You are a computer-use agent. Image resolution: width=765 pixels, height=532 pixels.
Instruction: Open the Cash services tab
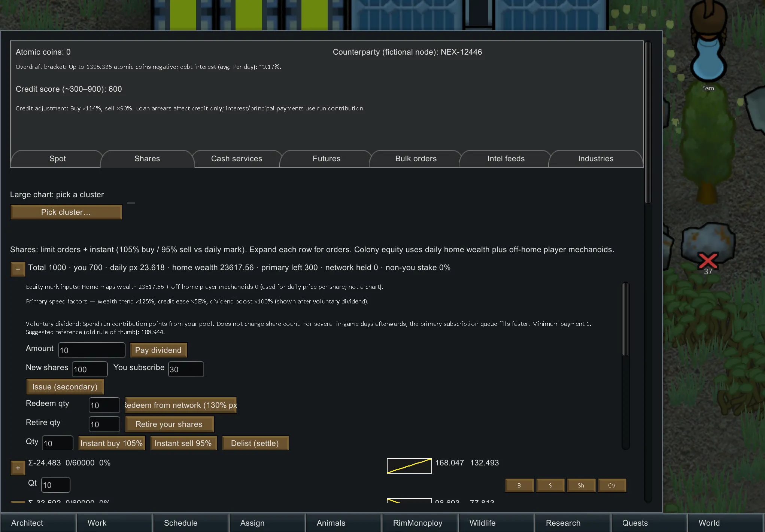(236, 159)
